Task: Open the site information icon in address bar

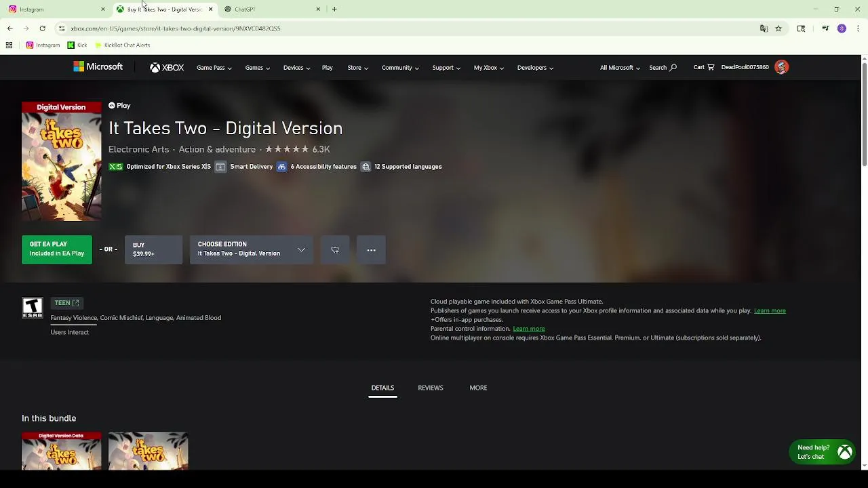Action: click(62, 28)
